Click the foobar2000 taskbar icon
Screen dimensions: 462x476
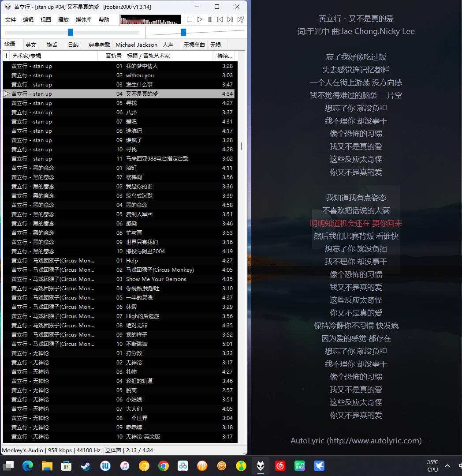tap(261, 466)
